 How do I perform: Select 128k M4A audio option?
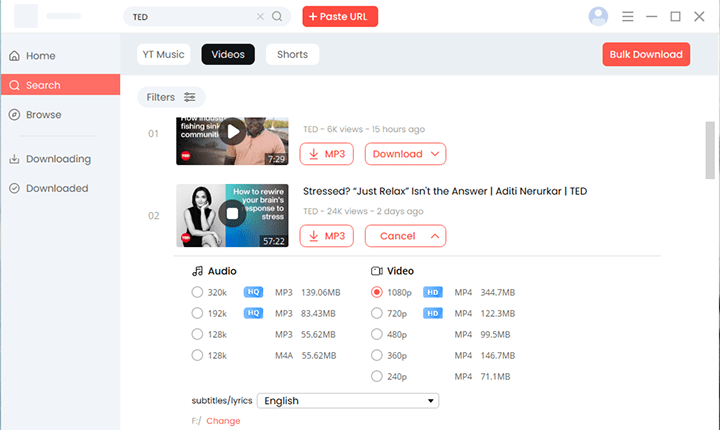(x=197, y=355)
